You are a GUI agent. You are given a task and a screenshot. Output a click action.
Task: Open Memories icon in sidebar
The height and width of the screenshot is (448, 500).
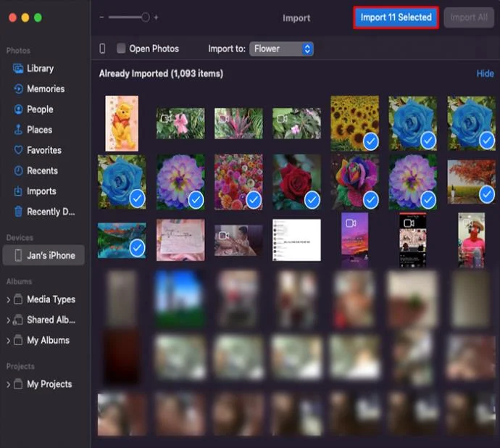[x=19, y=88]
